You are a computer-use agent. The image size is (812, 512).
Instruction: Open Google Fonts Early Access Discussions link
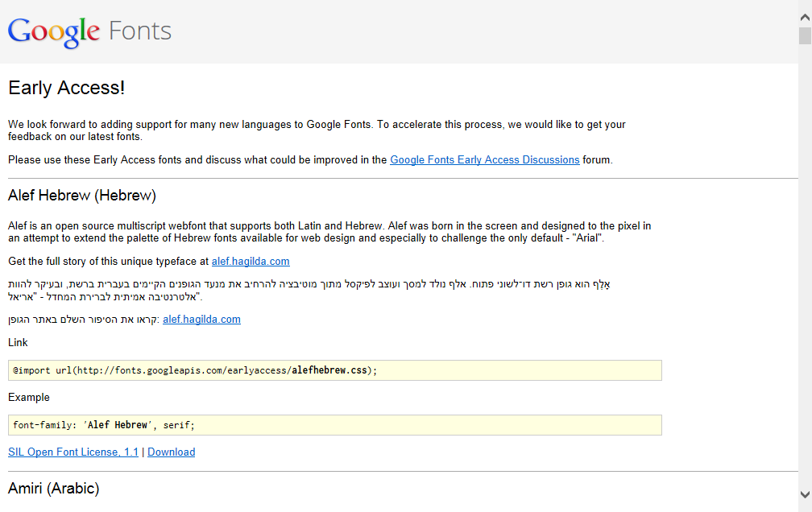(484, 160)
